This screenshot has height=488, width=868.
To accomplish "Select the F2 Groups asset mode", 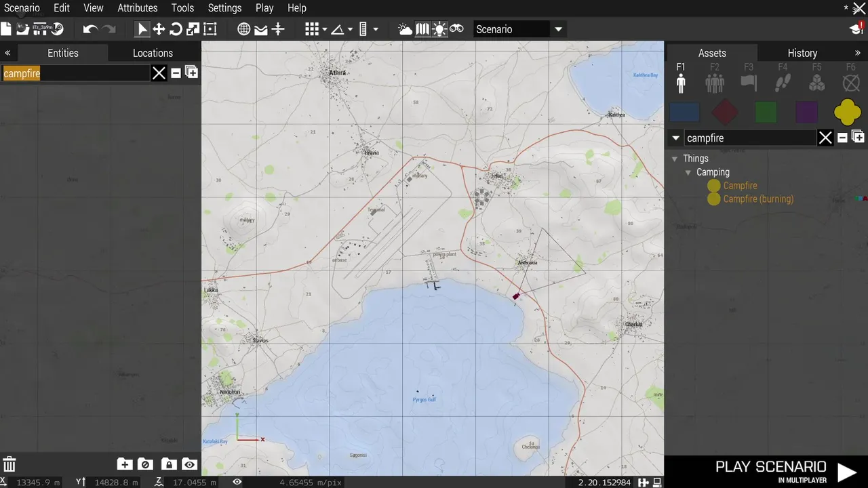I will (715, 78).
